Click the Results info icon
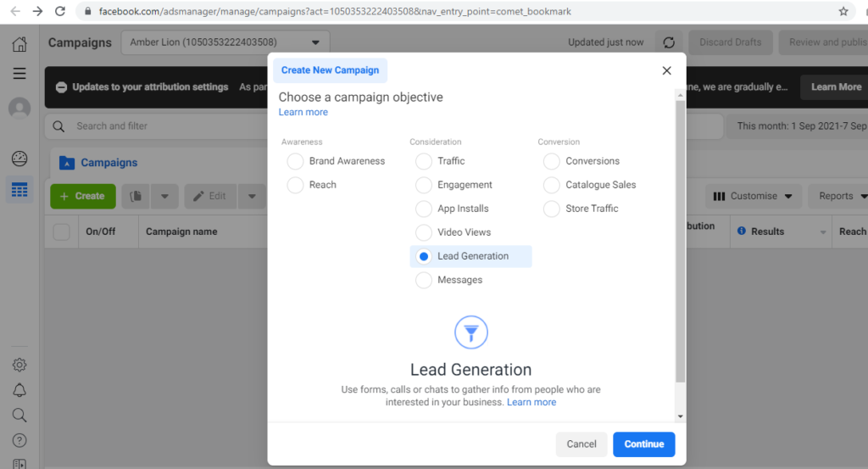The image size is (868, 469). point(741,231)
